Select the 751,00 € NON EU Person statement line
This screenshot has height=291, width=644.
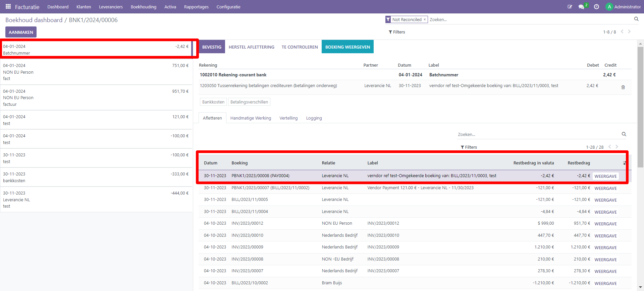pos(96,72)
